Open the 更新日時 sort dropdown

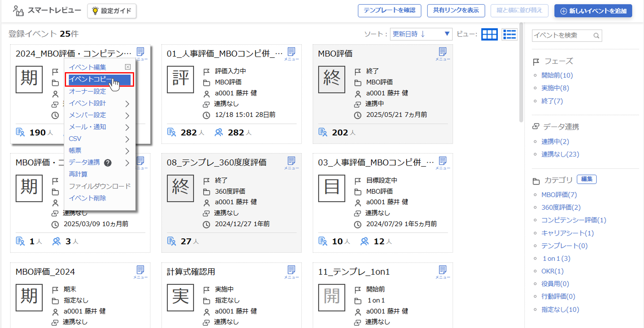(x=421, y=34)
